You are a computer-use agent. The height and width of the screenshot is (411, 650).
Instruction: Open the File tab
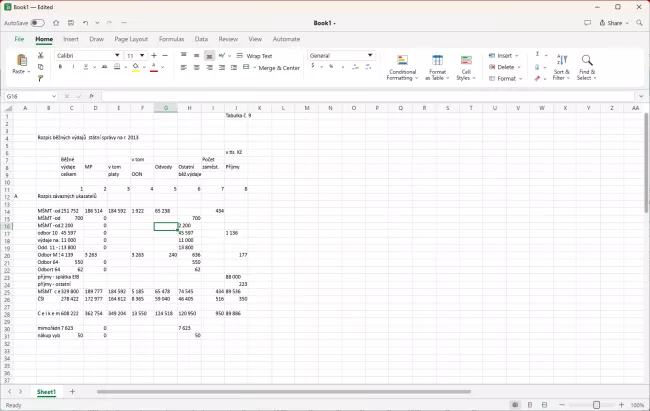pyautogui.click(x=19, y=39)
